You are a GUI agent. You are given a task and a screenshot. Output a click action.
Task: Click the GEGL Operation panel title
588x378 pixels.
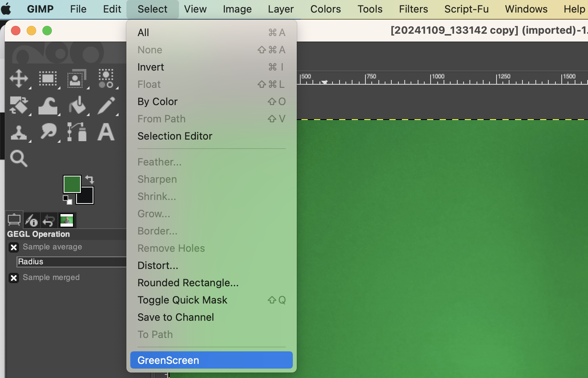pos(38,234)
